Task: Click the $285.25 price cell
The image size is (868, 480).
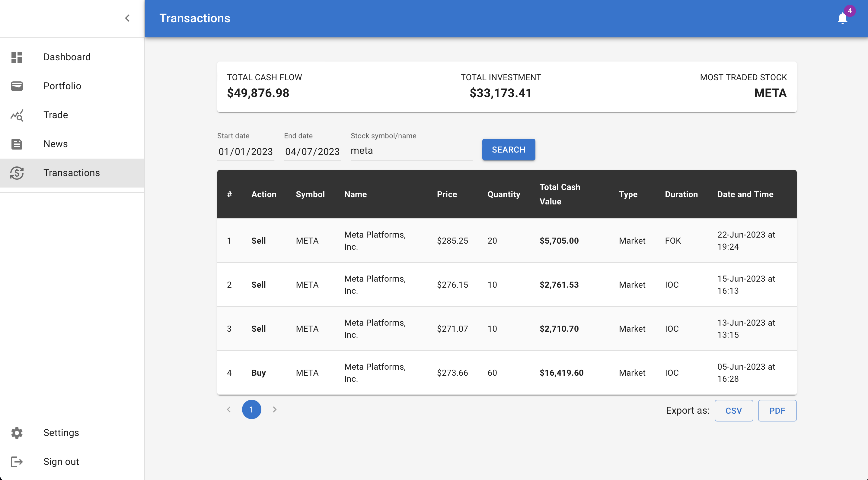Action: coord(452,241)
